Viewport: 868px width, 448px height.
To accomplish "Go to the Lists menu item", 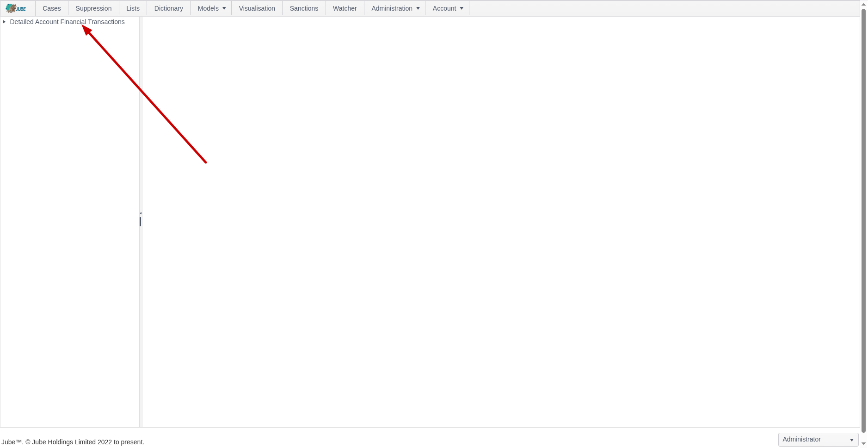I will 133,8.
